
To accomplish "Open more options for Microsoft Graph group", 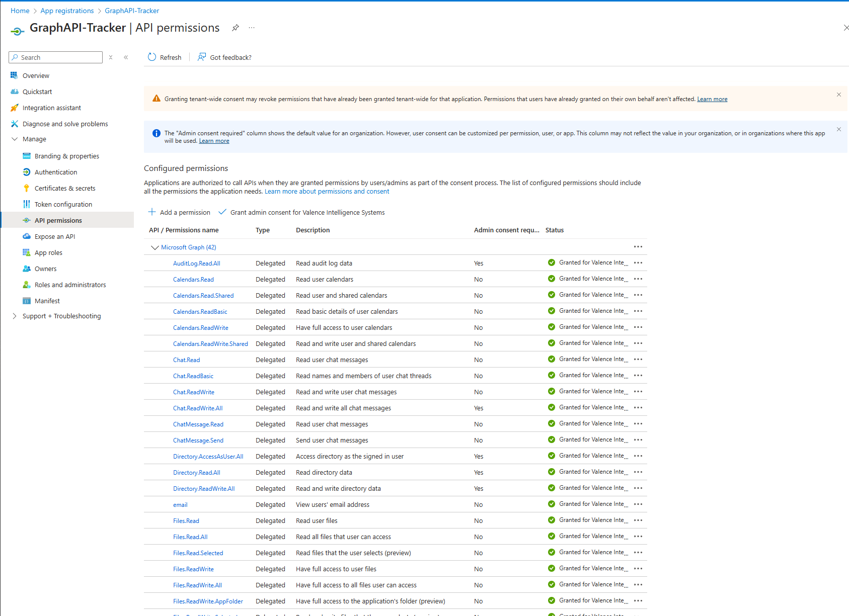I will pyautogui.click(x=638, y=246).
